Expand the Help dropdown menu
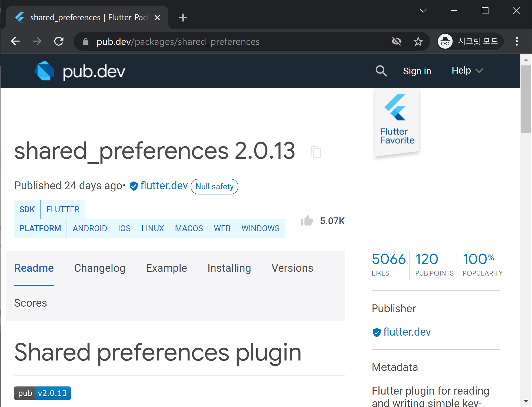This screenshot has width=532, height=407. pos(467,71)
